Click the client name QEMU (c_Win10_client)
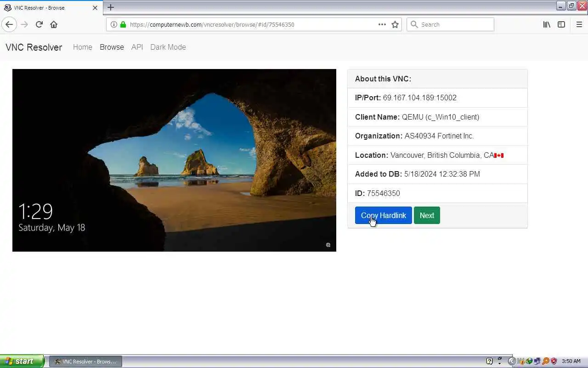This screenshot has height=368, width=588. [441, 117]
